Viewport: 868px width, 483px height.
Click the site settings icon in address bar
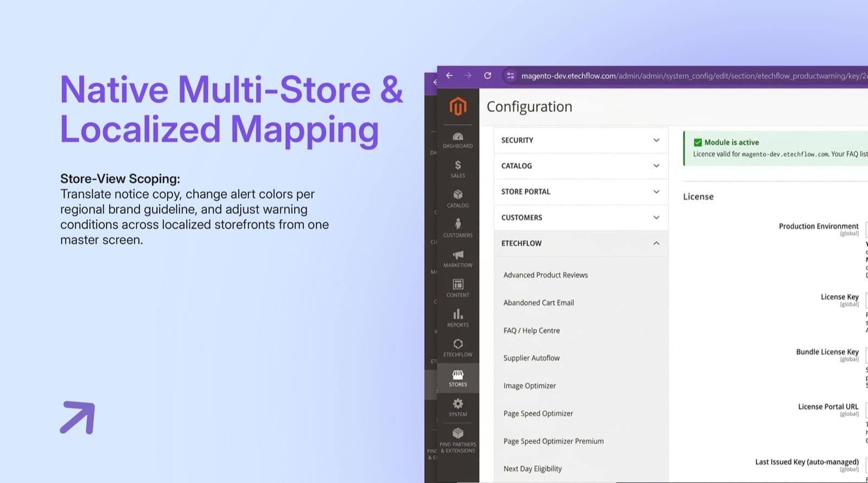pyautogui.click(x=510, y=76)
